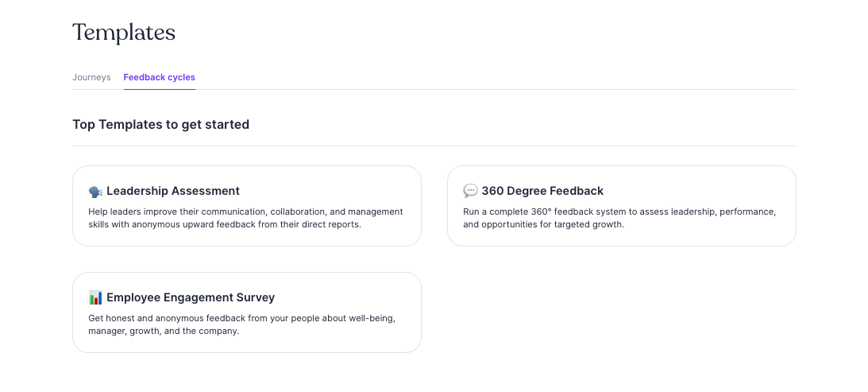The width and height of the screenshot is (868, 392).
Task: Open the Employee Engagement Survey template title
Action: 191,297
